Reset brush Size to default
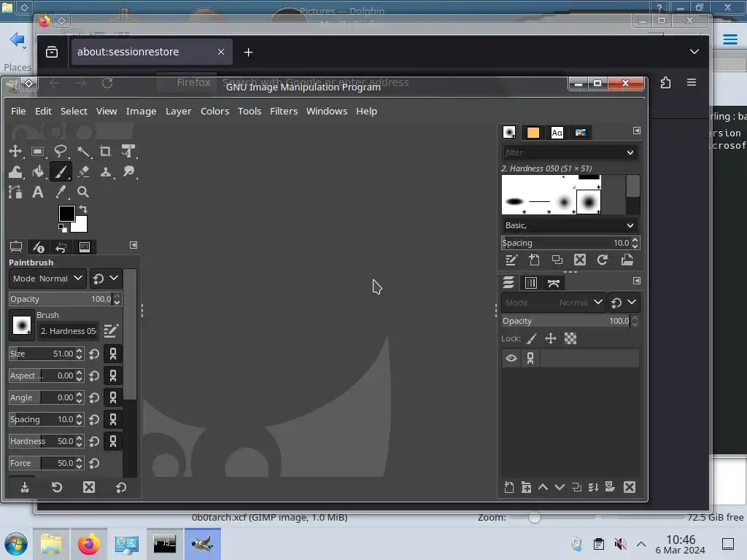 [x=94, y=354]
